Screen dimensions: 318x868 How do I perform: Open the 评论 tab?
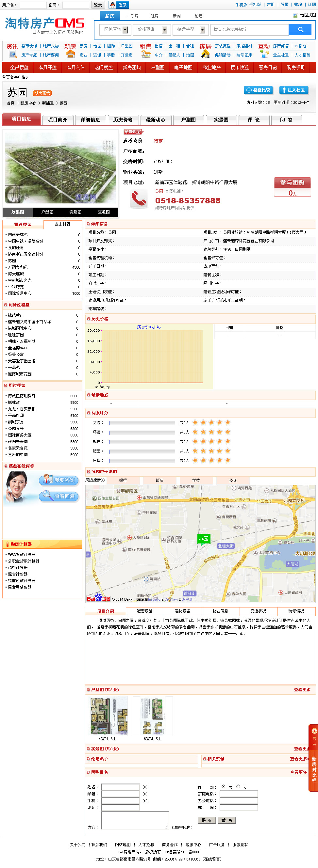pos(254,119)
